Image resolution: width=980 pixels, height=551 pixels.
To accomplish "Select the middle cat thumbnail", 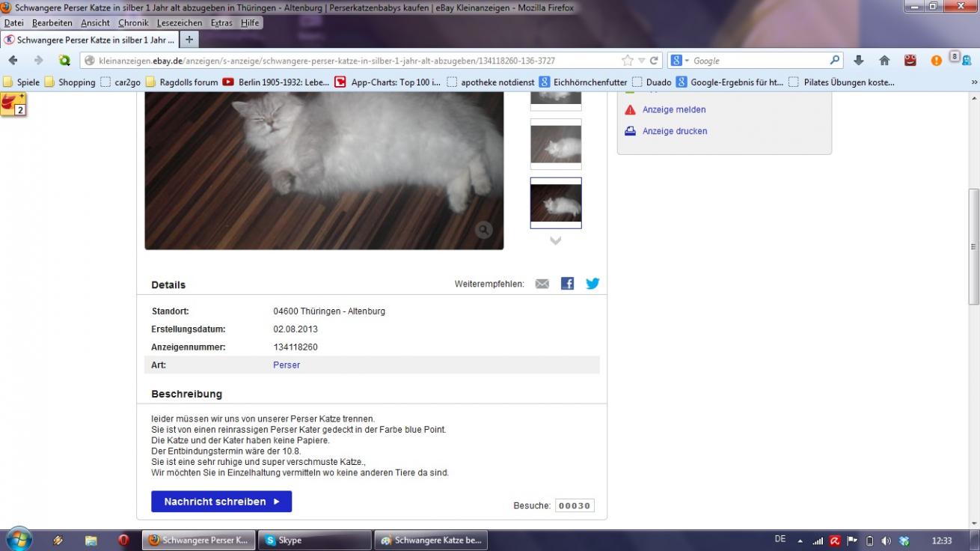I will tap(556, 144).
